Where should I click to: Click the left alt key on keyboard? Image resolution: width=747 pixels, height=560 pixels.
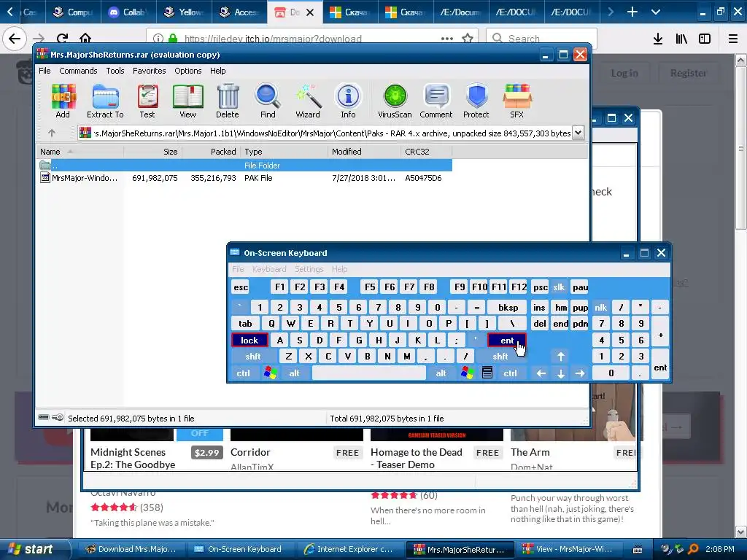click(x=295, y=373)
